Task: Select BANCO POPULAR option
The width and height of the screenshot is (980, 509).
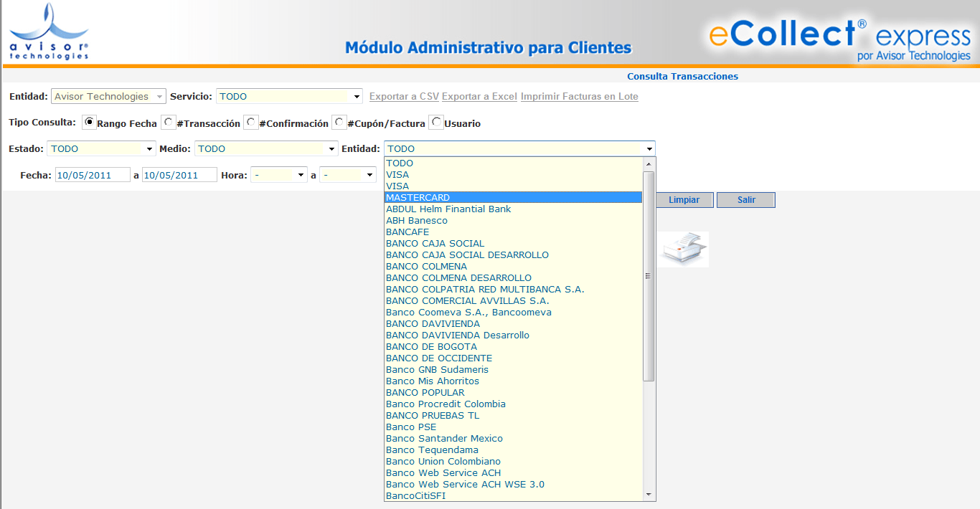Action: (514, 392)
